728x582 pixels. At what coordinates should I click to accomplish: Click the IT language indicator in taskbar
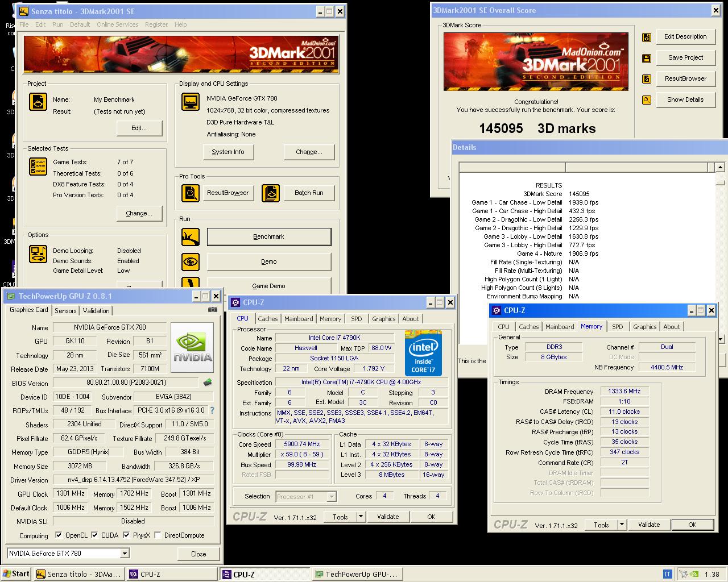pyautogui.click(x=668, y=574)
